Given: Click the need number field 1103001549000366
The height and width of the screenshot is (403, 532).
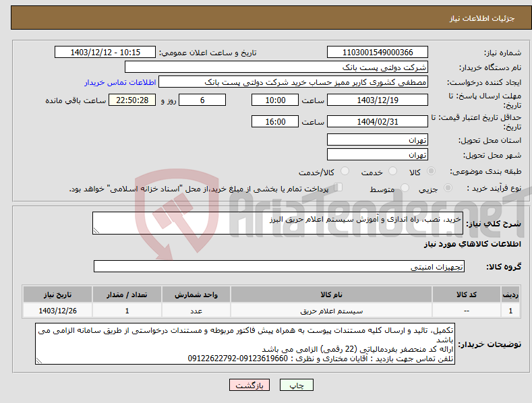Looking at the screenshot, I should point(378,53).
